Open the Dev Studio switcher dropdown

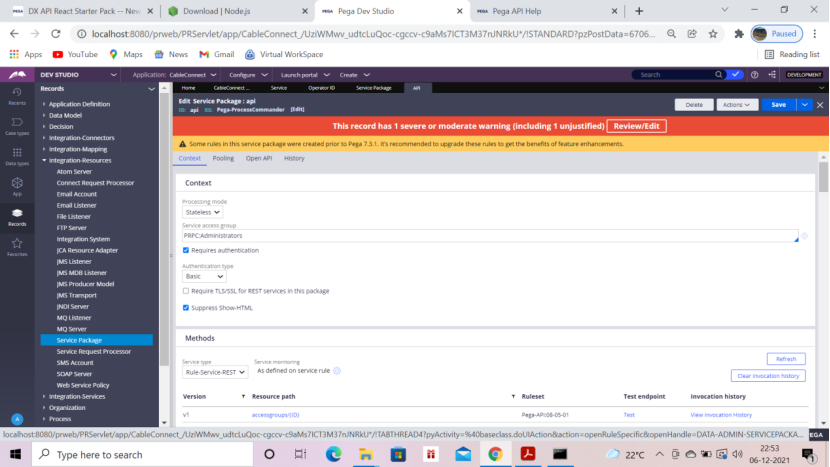pyautogui.click(x=113, y=75)
